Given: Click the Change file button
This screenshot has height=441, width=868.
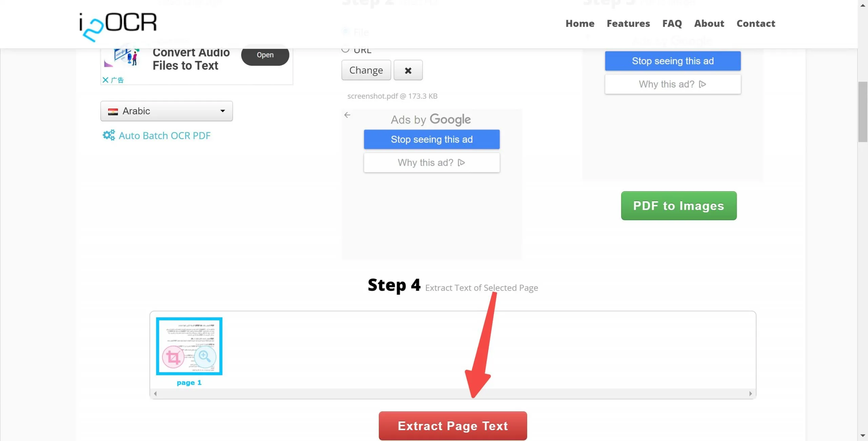Looking at the screenshot, I should point(366,70).
